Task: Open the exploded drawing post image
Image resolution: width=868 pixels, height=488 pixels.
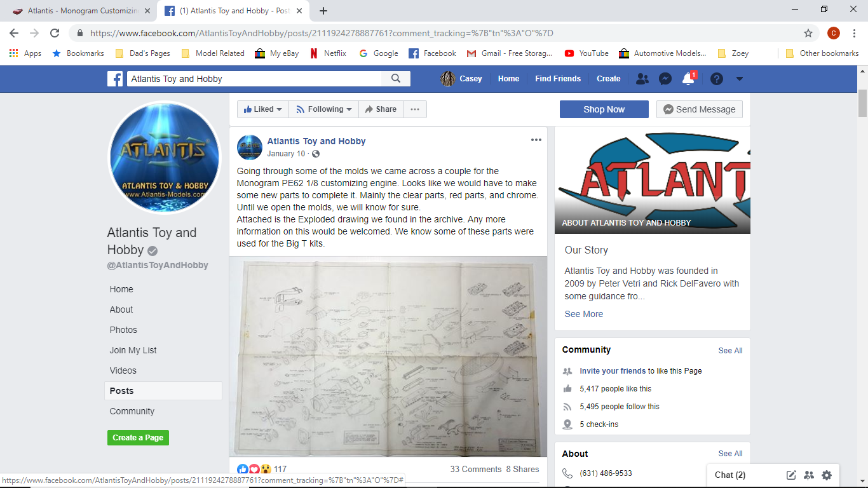Action: coord(388,356)
